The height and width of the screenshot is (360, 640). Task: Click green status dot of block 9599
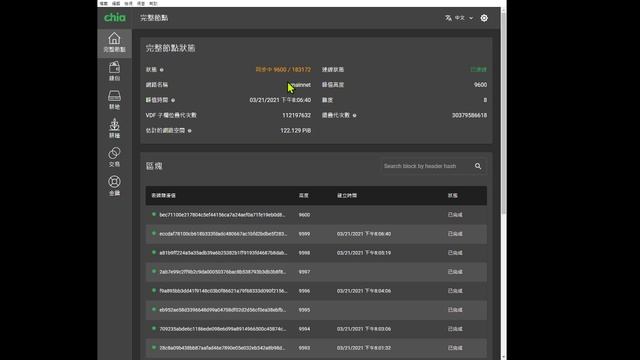[154, 233]
